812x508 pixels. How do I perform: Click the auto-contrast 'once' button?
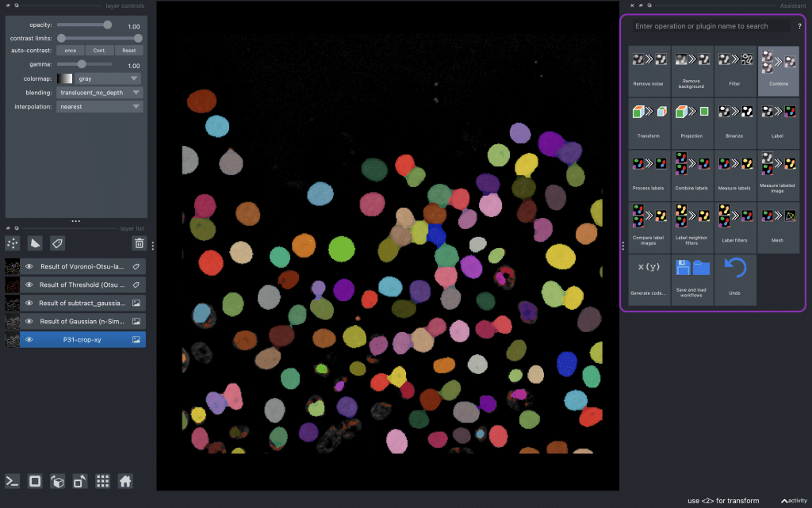click(71, 51)
